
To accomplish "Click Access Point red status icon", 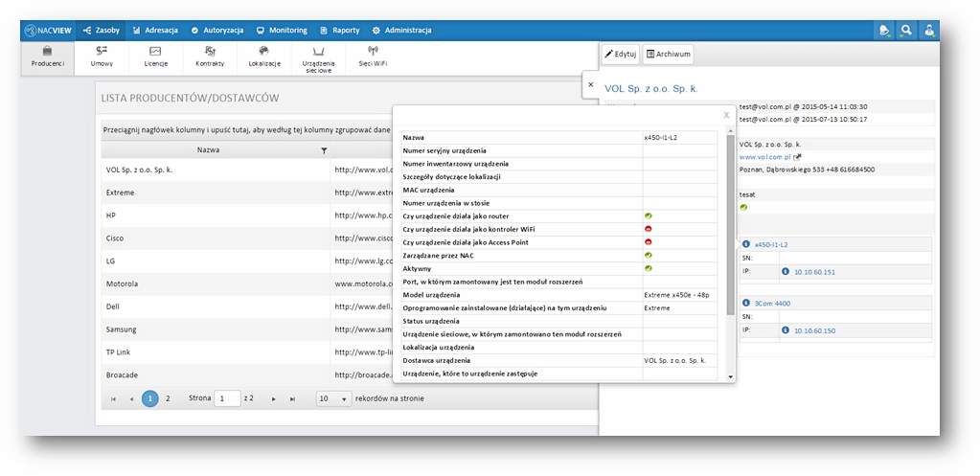I will [x=649, y=241].
